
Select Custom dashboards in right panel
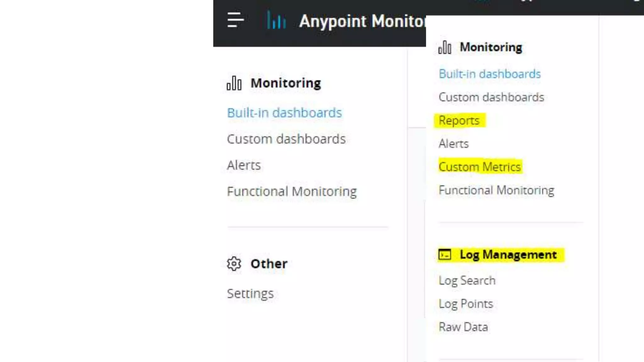(x=491, y=97)
